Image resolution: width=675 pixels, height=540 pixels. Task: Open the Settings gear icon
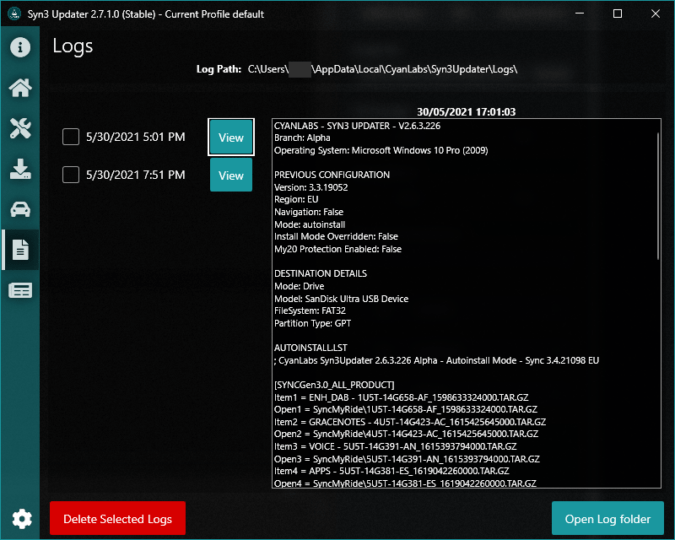pyautogui.click(x=22, y=518)
